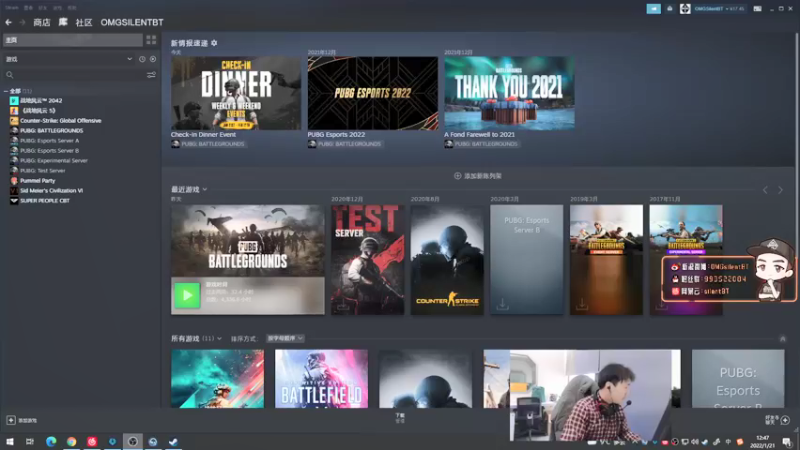Viewport: 800px width, 450px height.
Task: Click 添加新陈列架 add shelf button
Action: [478, 176]
